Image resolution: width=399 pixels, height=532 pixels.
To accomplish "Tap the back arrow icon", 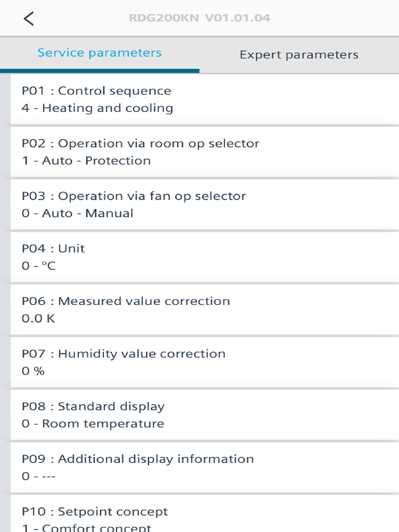I will tap(29, 18).
